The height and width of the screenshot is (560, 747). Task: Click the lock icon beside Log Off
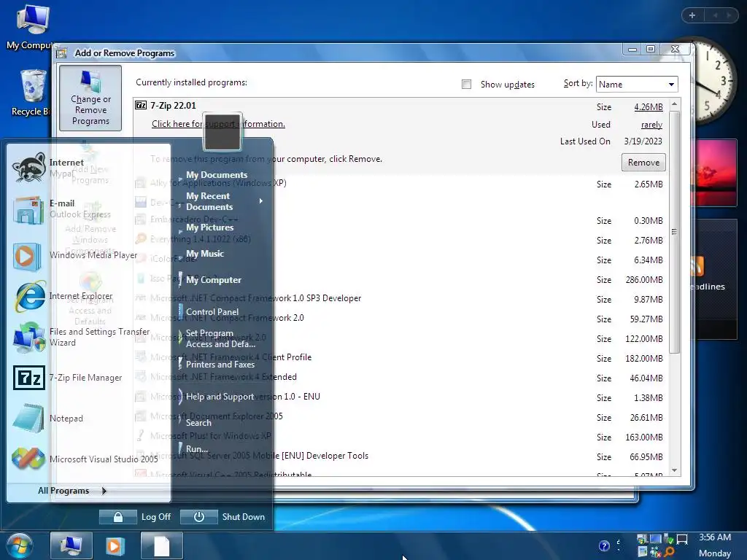tap(118, 517)
